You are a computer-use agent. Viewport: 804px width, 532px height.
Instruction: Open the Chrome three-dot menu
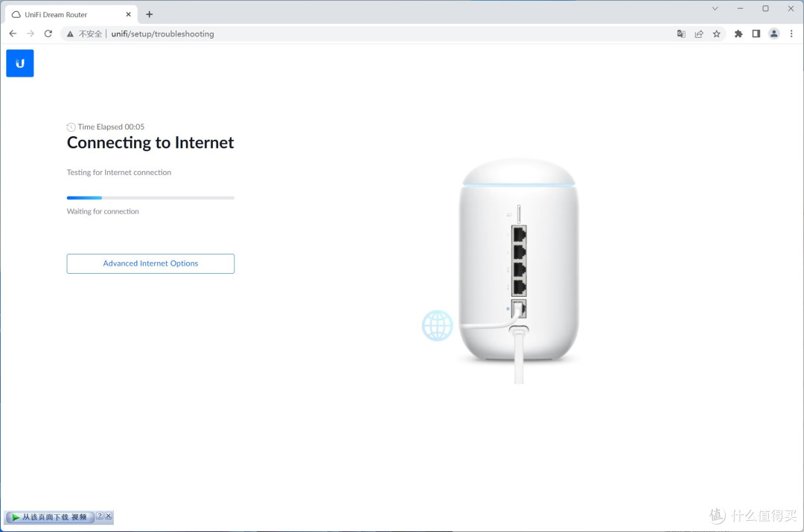tap(791, 33)
